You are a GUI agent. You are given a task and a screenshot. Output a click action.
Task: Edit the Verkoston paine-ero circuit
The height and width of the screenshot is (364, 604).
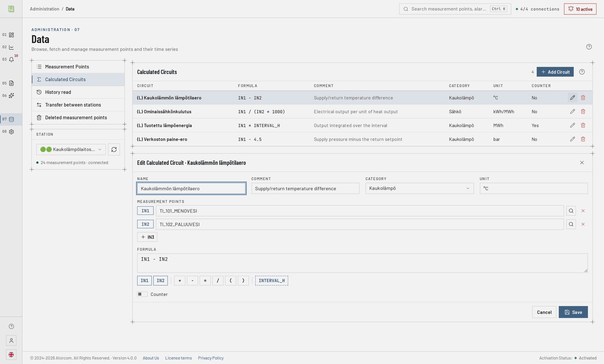coord(572,139)
